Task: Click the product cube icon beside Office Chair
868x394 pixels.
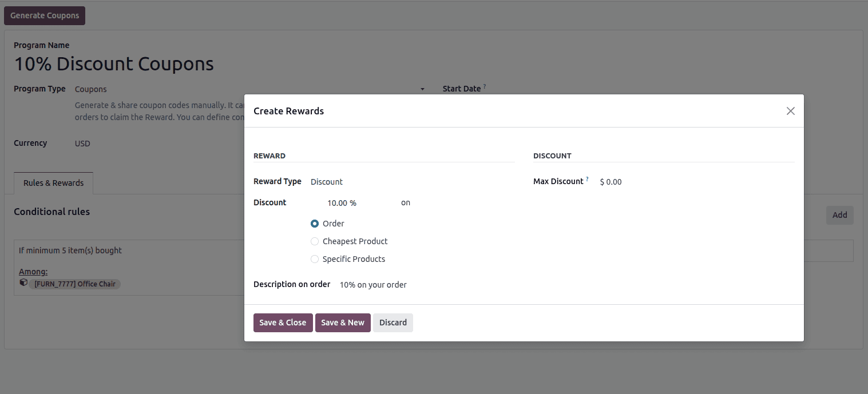Action: [23, 282]
